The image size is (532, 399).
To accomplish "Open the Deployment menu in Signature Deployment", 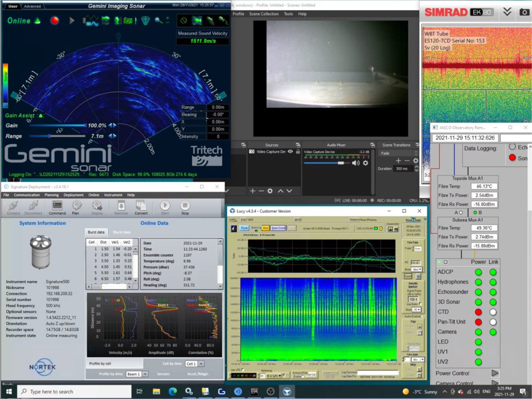I will coord(74,195).
